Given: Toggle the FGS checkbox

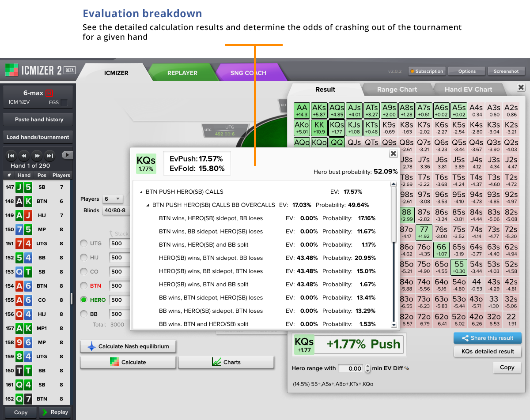Looking at the screenshot, I should coord(64,102).
